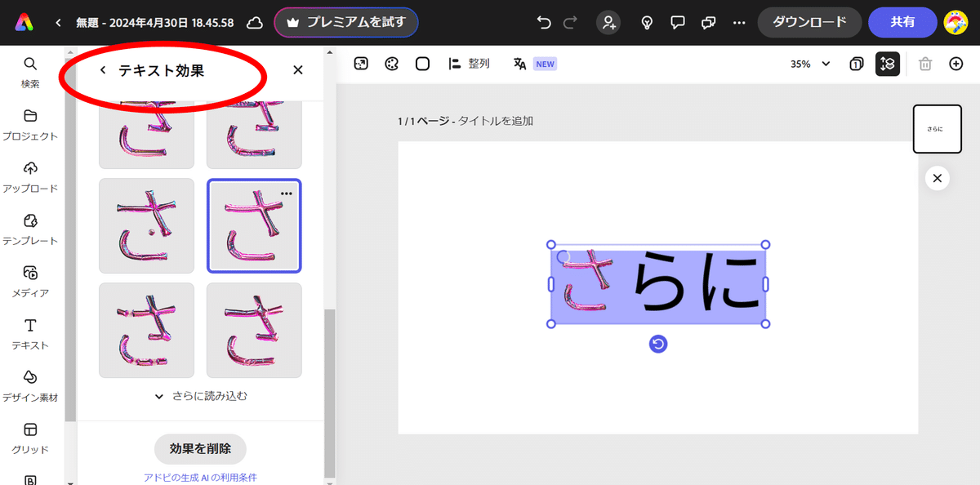Click the effects panel scrollbar
The height and width of the screenshot is (485, 980).
[330, 392]
